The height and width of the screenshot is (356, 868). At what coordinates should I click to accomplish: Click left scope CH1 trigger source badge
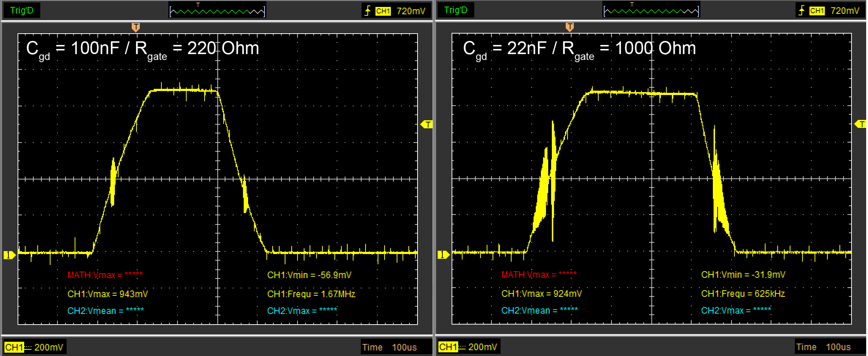pyautogui.click(x=383, y=11)
